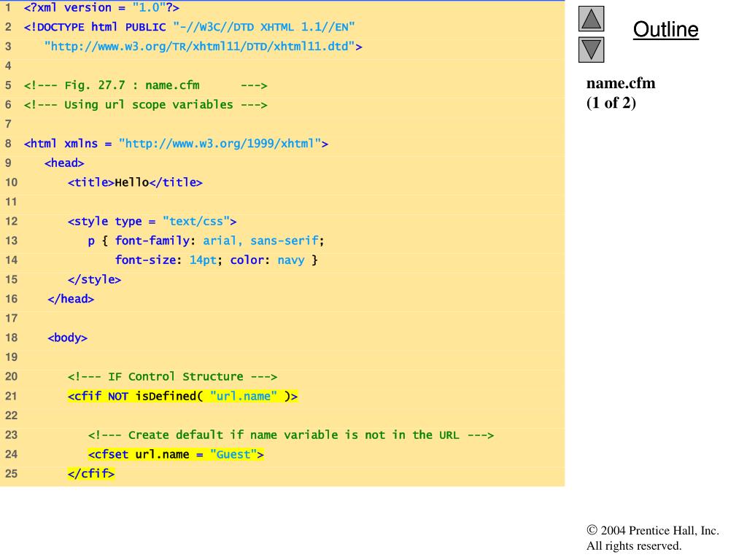Click the opening <body> tag

click(68, 338)
